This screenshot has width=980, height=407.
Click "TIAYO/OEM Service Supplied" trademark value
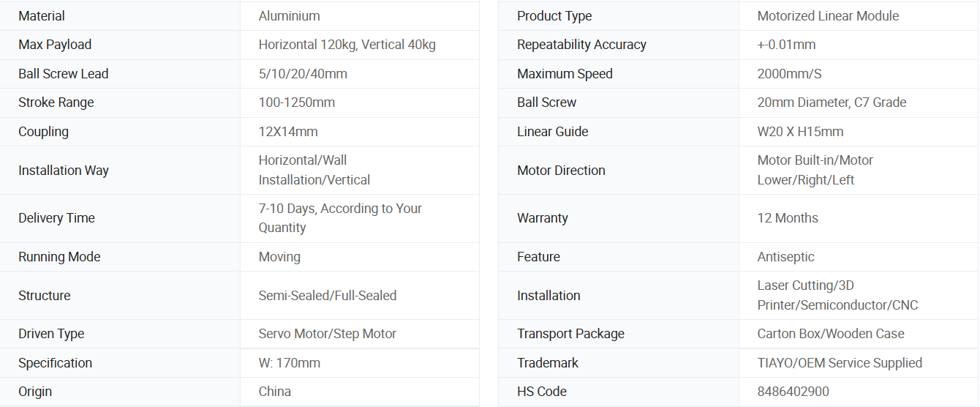tap(840, 363)
